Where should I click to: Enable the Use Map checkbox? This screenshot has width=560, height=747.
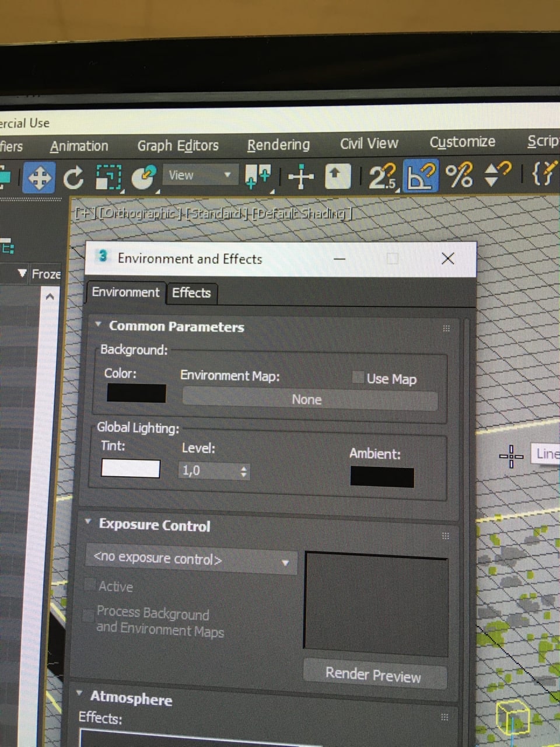pos(358,378)
